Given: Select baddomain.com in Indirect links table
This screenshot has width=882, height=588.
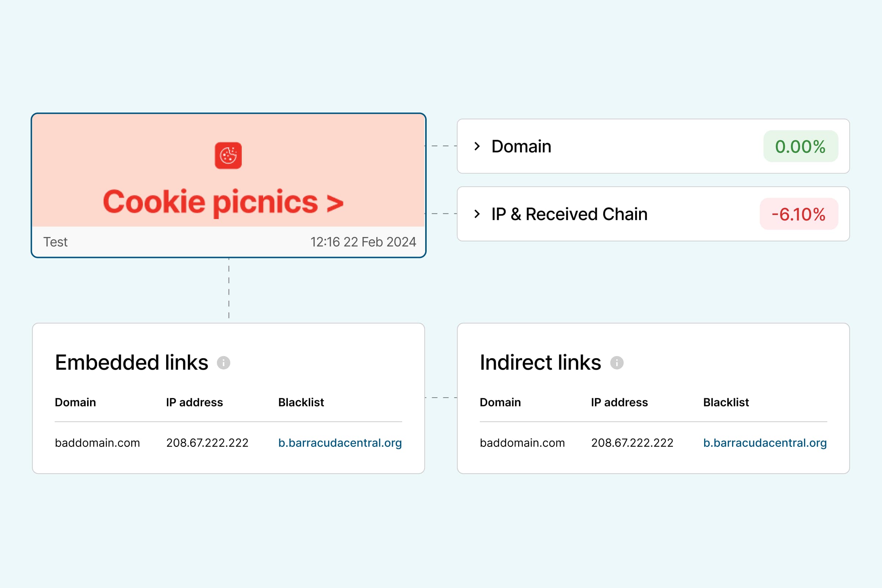Looking at the screenshot, I should 522,443.
